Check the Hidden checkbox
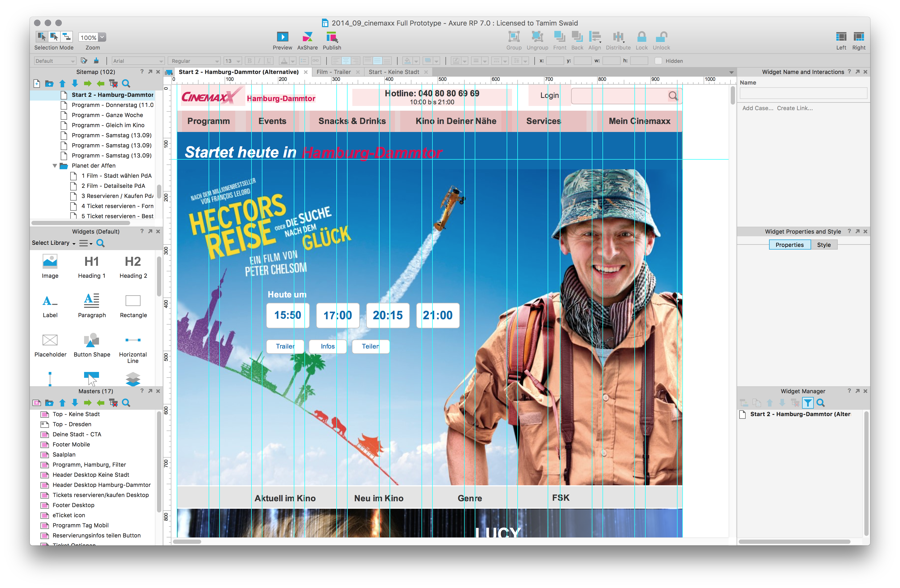The image size is (900, 588). [658, 60]
